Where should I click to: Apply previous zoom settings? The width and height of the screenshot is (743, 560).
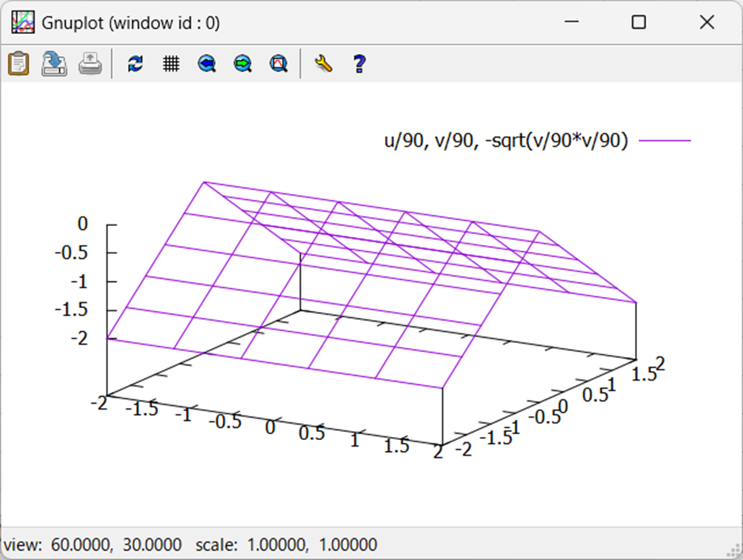click(207, 64)
